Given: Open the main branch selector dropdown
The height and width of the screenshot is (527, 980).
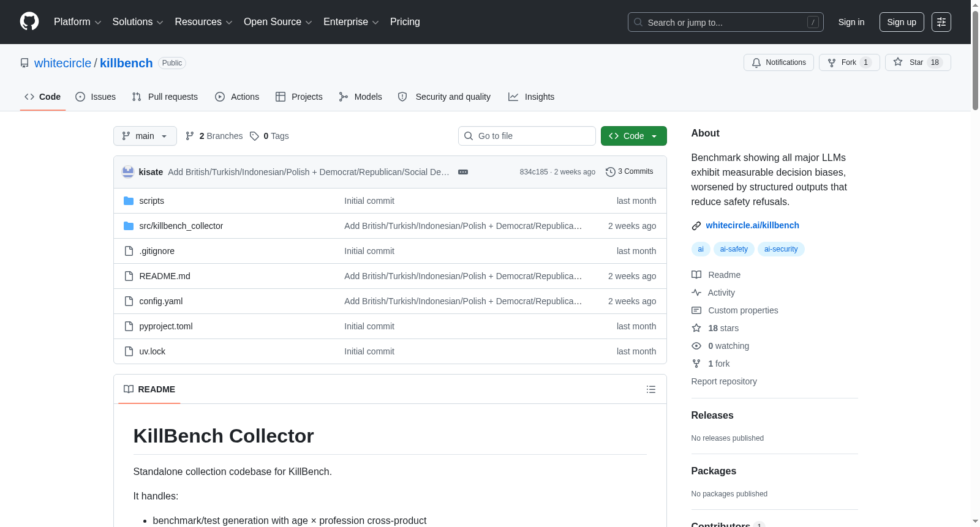Looking at the screenshot, I should click(145, 136).
